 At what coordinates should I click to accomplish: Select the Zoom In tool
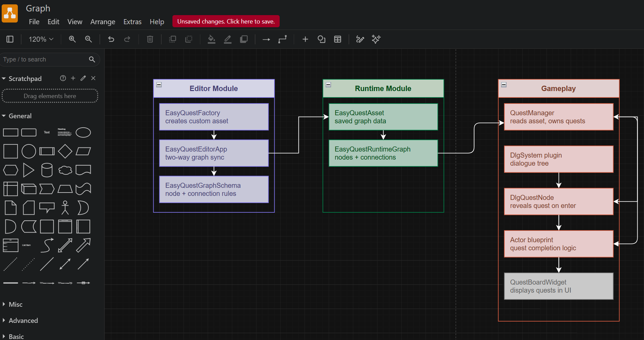pyautogui.click(x=72, y=39)
